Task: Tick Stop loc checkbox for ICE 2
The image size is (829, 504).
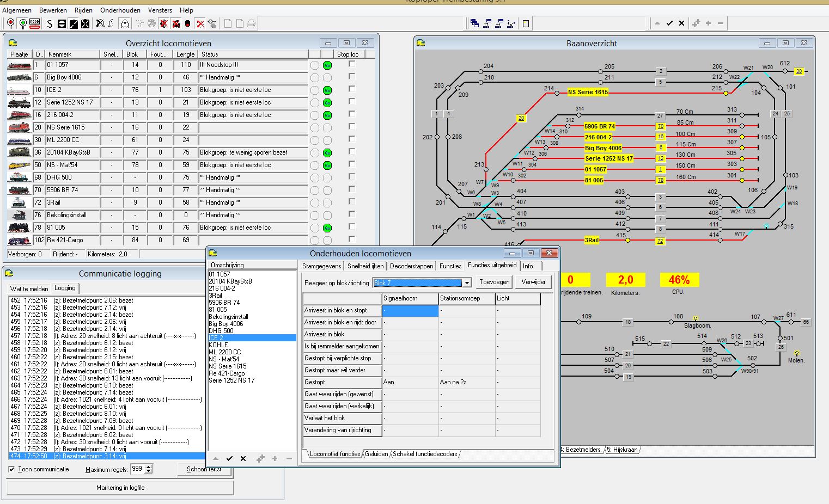Action: click(x=352, y=89)
